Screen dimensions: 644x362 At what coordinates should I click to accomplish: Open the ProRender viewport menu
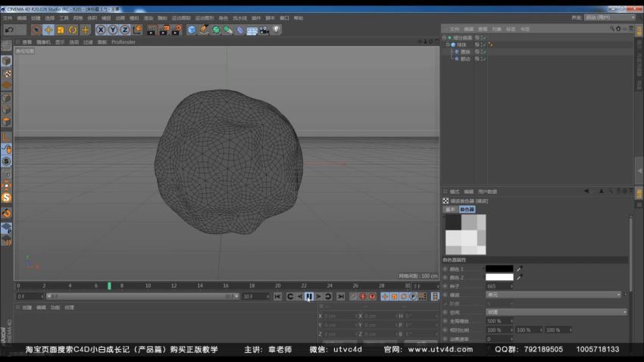123,42
